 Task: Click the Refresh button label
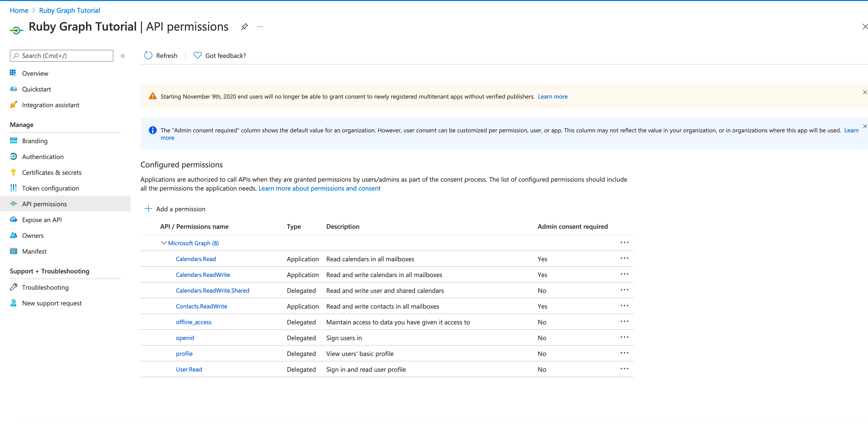coord(166,56)
